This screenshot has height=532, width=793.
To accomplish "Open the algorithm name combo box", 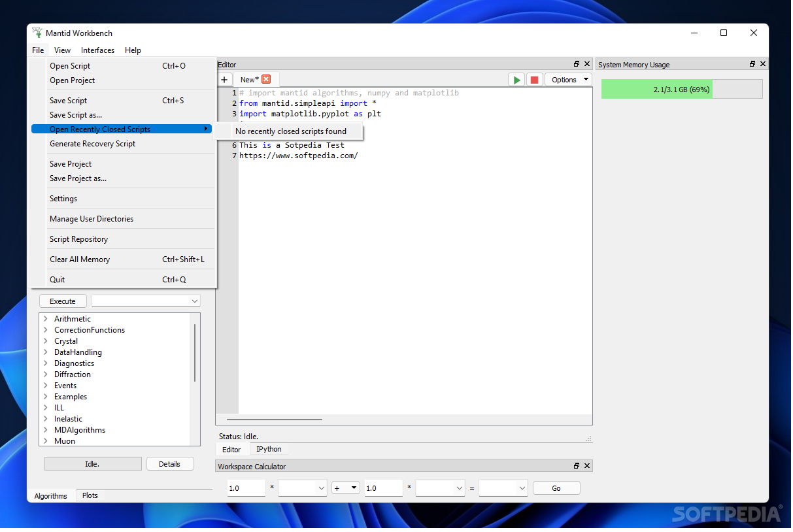I will (x=146, y=301).
